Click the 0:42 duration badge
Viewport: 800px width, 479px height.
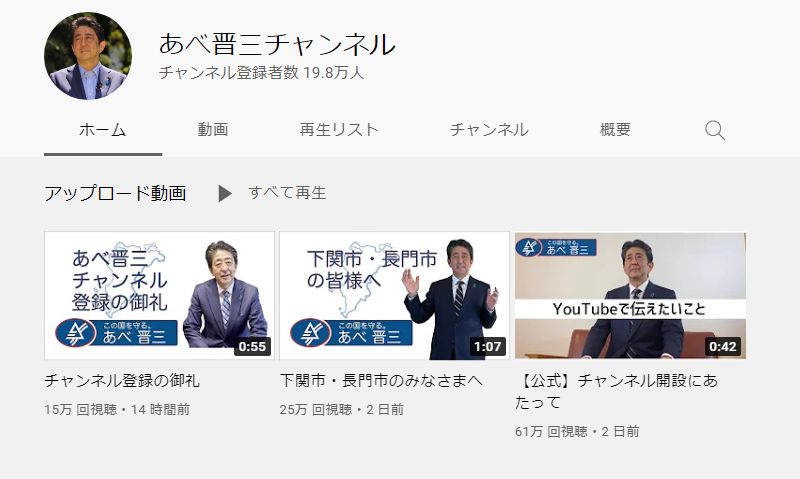[x=723, y=347]
